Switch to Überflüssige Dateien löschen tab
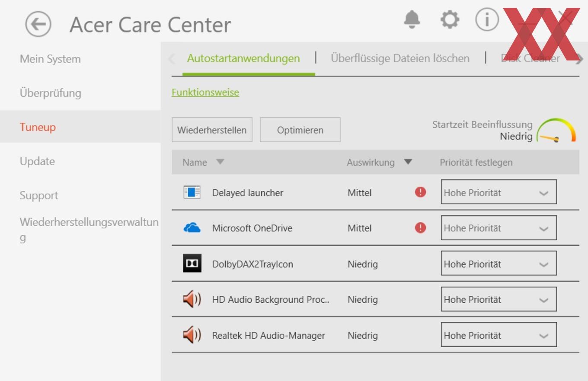The image size is (588, 381). click(400, 58)
